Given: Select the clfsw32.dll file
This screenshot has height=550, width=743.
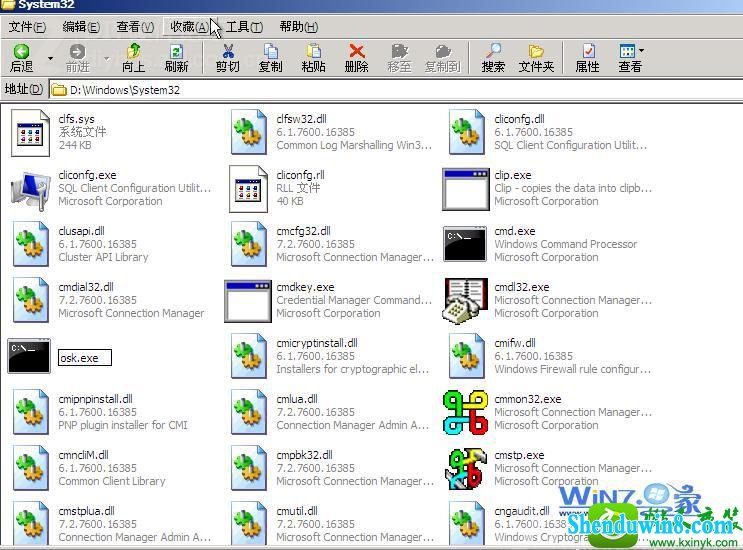Looking at the screenshot, I should (x=332, y=132).
